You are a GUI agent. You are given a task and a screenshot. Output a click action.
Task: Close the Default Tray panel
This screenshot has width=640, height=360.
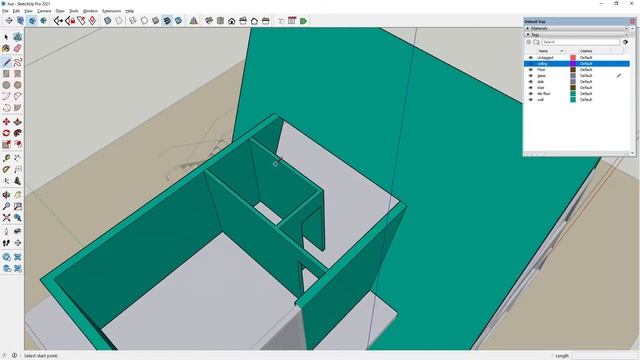[632, 21]
